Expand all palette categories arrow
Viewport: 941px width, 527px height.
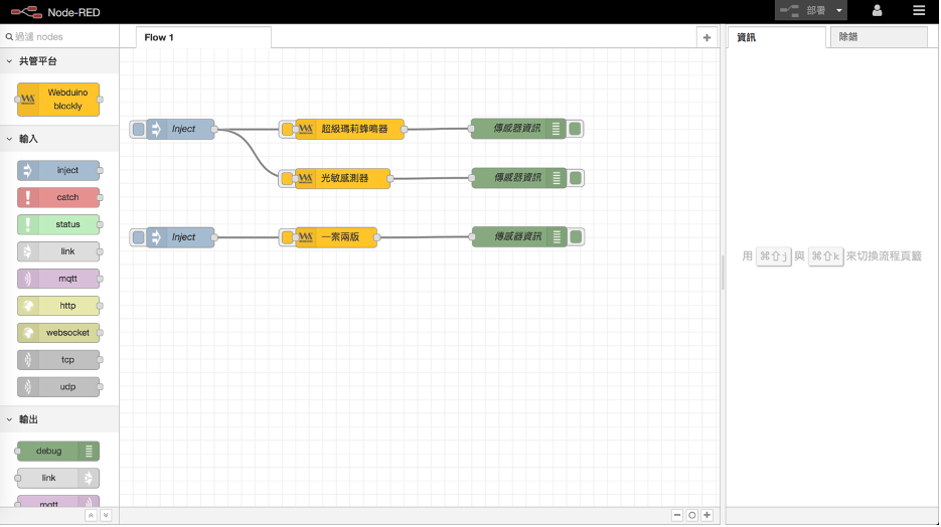click(x=106, y=516)
